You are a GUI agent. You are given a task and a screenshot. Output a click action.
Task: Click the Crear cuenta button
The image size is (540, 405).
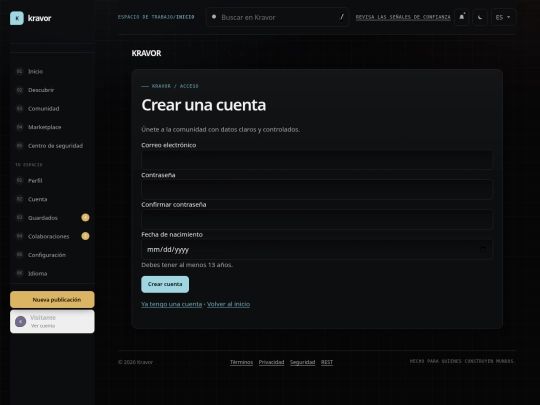pos(165,284)
